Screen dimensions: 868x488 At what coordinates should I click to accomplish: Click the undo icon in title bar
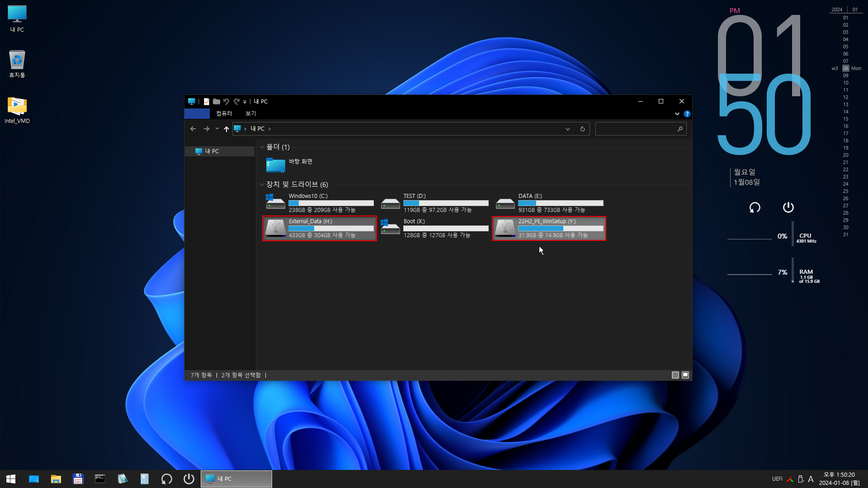[226, 102]
